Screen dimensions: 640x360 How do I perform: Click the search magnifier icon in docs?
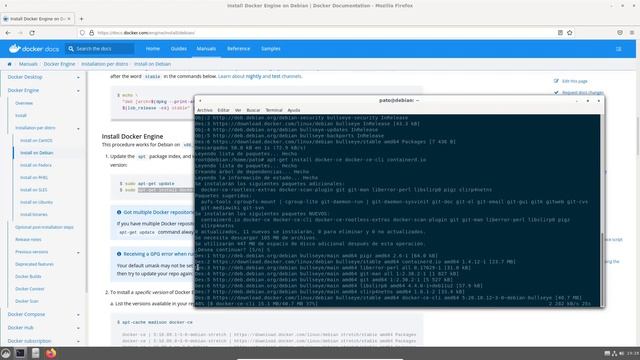[x=71, y=49]
